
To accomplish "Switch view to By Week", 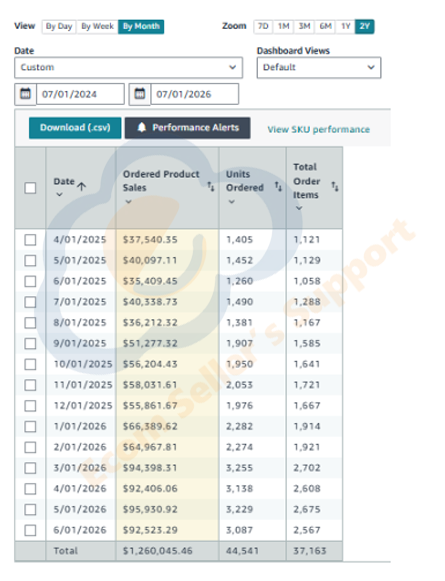I will pyautogui.click(x=97, y=26).
